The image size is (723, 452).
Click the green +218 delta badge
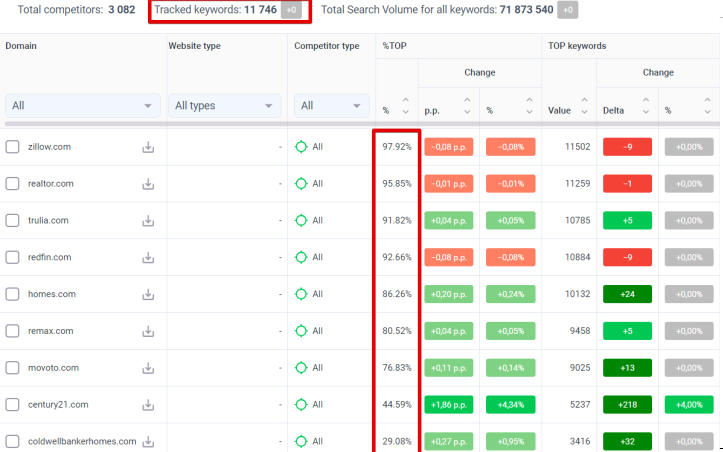pos(627,405)
